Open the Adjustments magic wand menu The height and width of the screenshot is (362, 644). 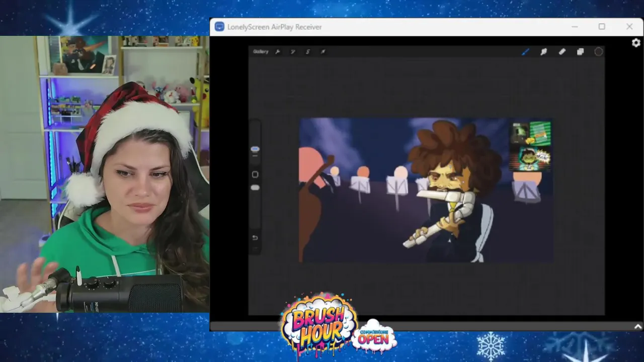click(x=293, y=51)
